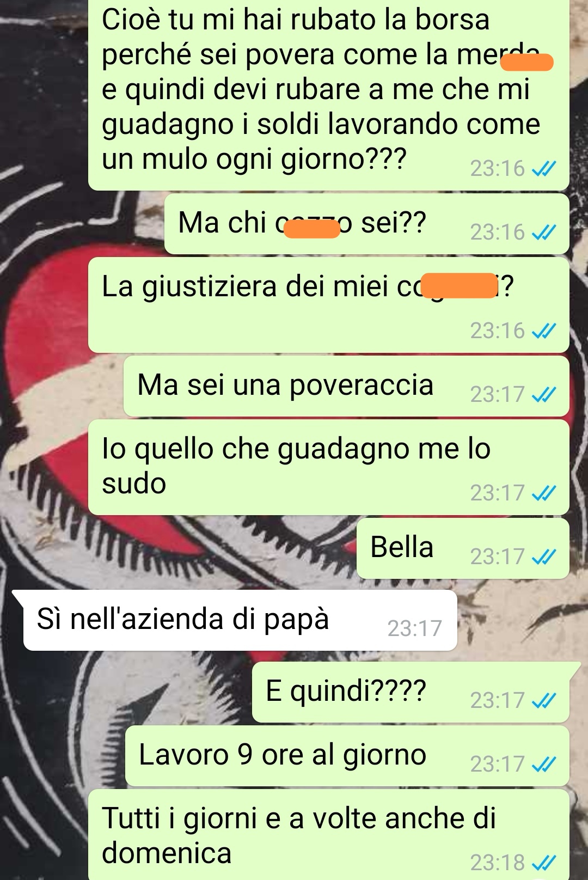The height and width of the screenshot is (880, 588).
Task: Tap the 23:17 timestamp on the received message
Action: 415,628
